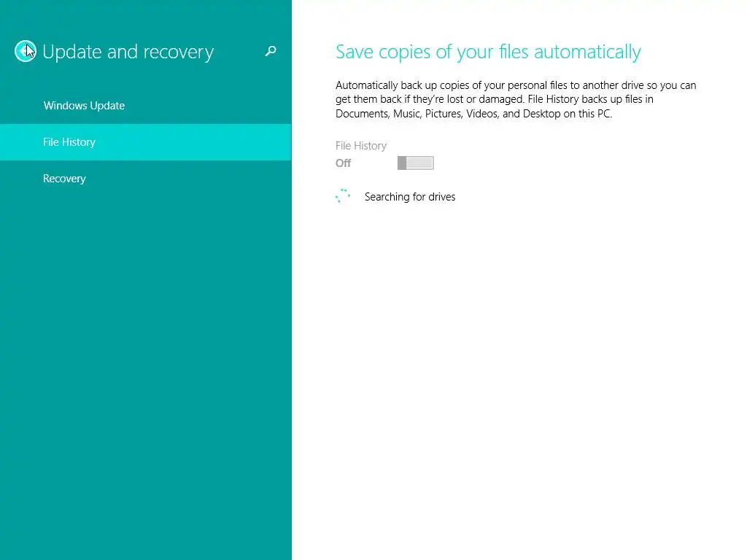Select File History in the sidebar
The width and height of the screenshot is (747, 560).
(145, 142)
